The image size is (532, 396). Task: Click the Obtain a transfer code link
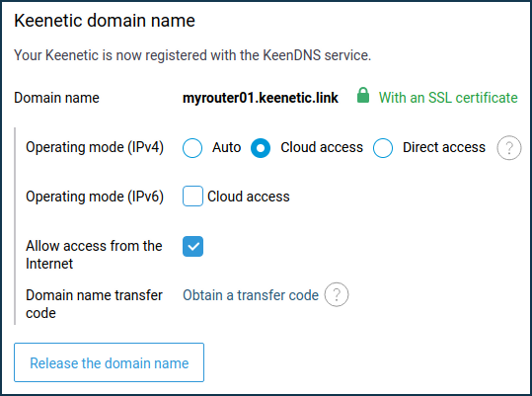(251, 295)
